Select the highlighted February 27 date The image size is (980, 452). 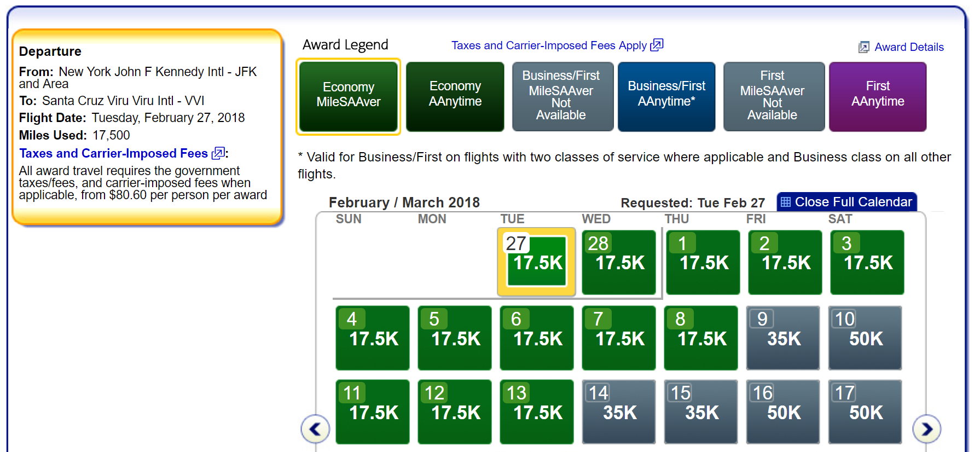coord(537,262)
